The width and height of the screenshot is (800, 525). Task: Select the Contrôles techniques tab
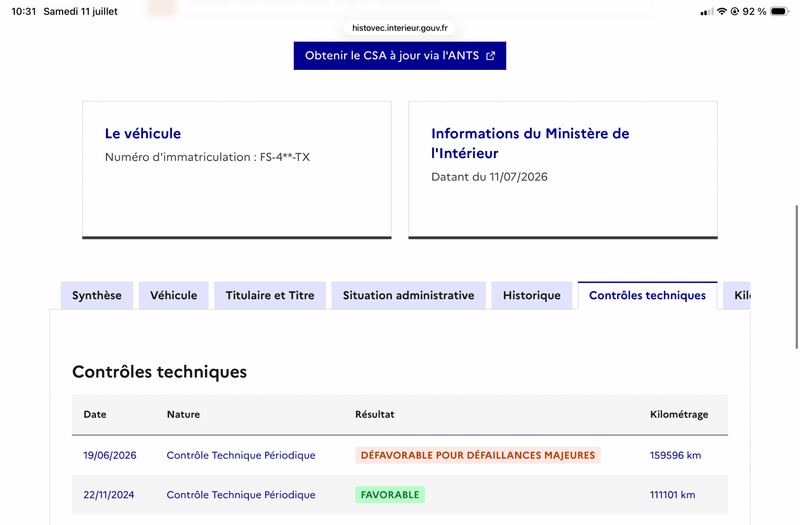(x=647, y=295)
